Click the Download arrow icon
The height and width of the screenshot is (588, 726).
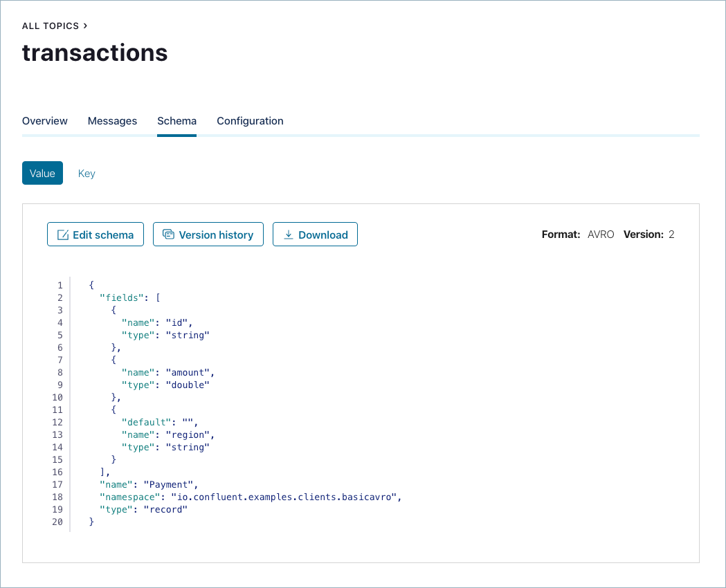click(x=289, y=235)
